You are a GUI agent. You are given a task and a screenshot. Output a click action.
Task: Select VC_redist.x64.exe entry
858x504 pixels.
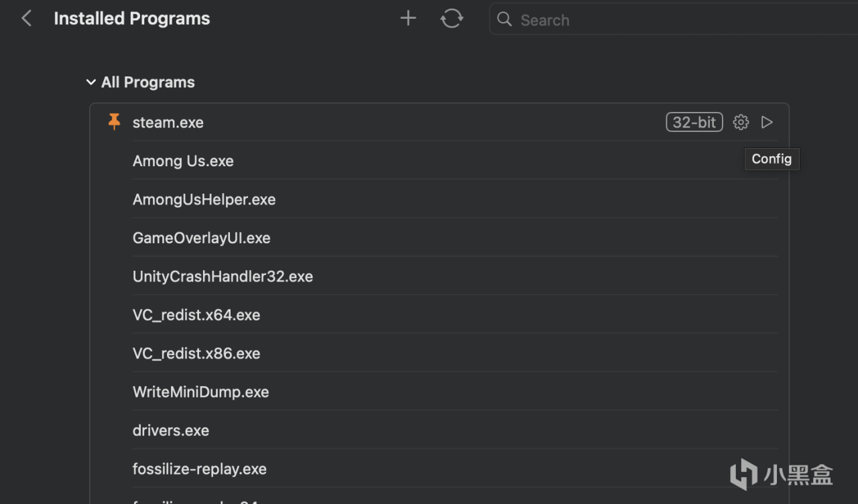point(196,315)
